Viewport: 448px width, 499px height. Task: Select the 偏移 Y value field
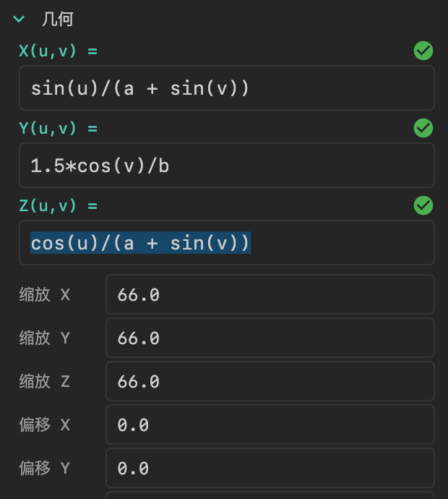[270, 468]
